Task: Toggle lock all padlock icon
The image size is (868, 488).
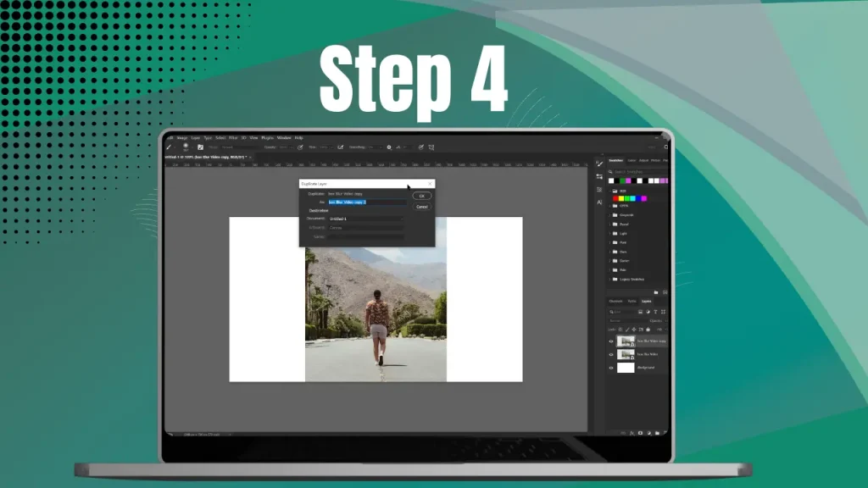Action: pyautogui.click(x=648, y=330)
